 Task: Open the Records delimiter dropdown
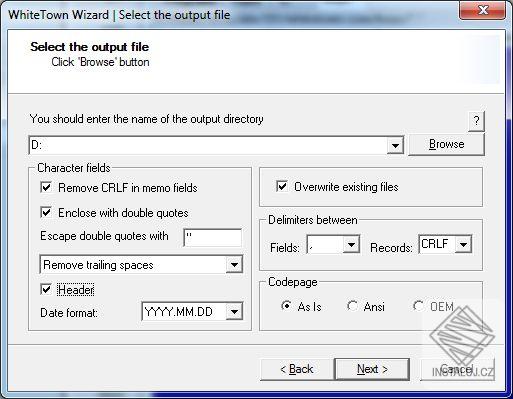point(463,245)
